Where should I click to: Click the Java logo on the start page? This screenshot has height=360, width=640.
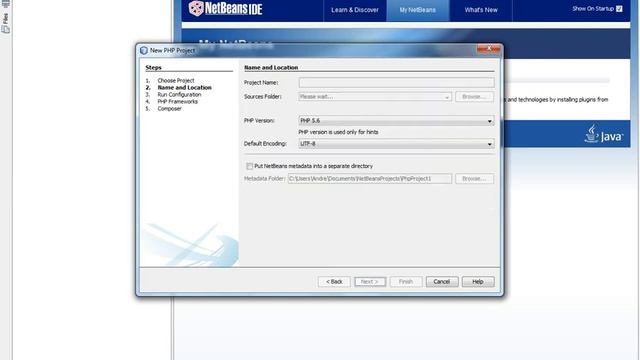[604, 134]
